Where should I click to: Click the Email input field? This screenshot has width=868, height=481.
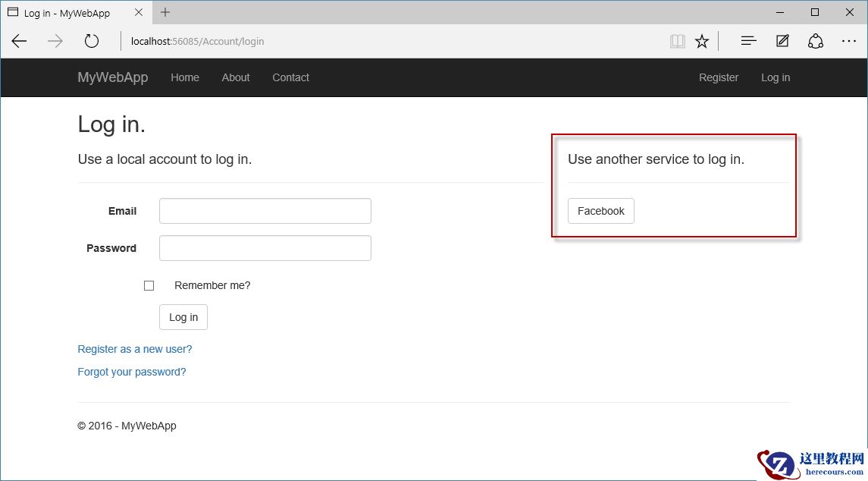click(265, 211)
